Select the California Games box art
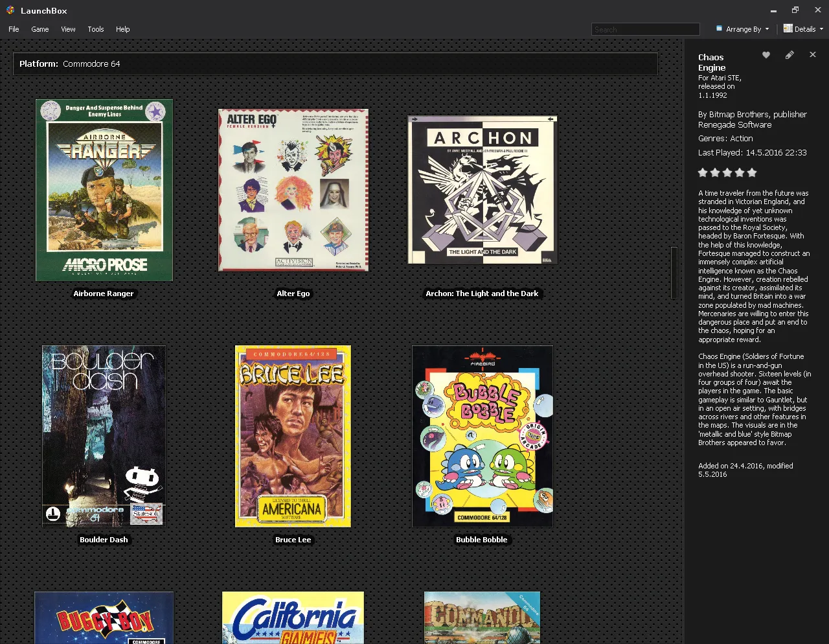The height and width of the screenshot is (644, 829). point(293,617)
